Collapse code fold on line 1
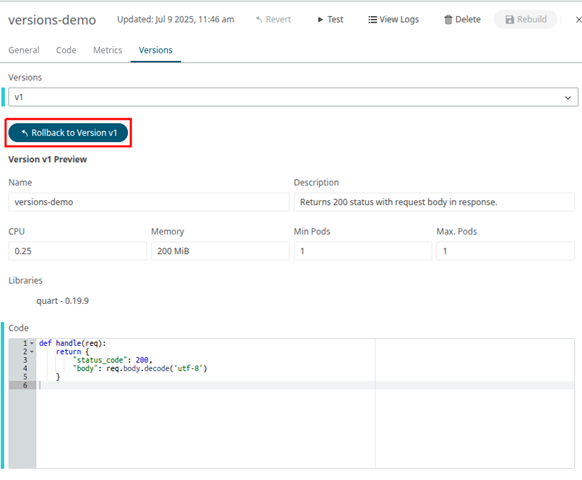The height and width of the screenshot is (480, 582). click(x=32, y=343)
